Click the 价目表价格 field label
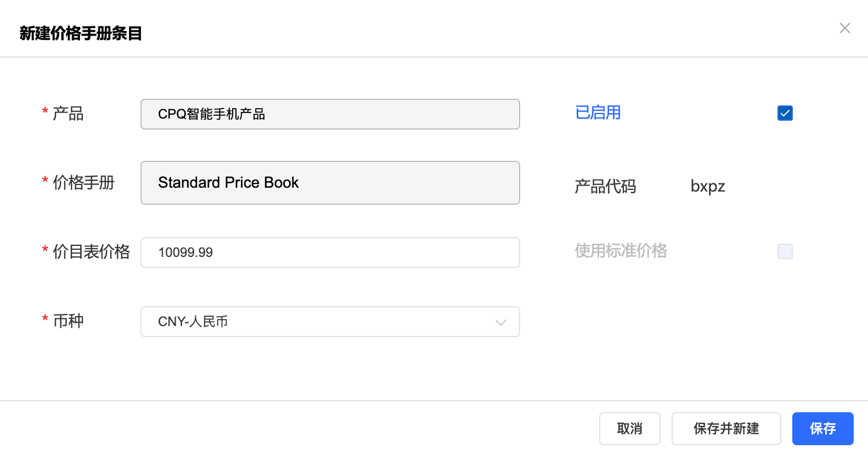 [x=91, y=252]
